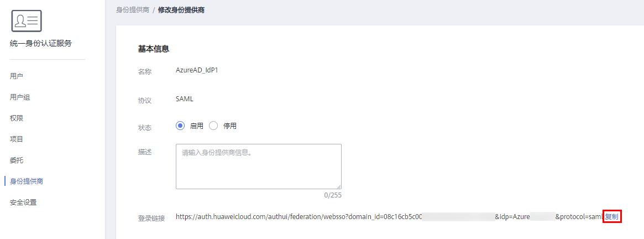
Task: Click the 基本信息 section heading
Action: click(x=154, y=49)
